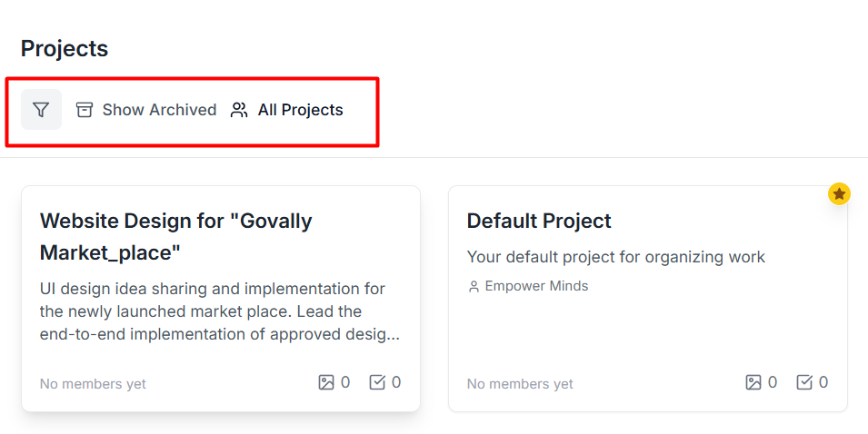
Task: Click the gold star badge on Default Project
Action: (x=839, y=193)
